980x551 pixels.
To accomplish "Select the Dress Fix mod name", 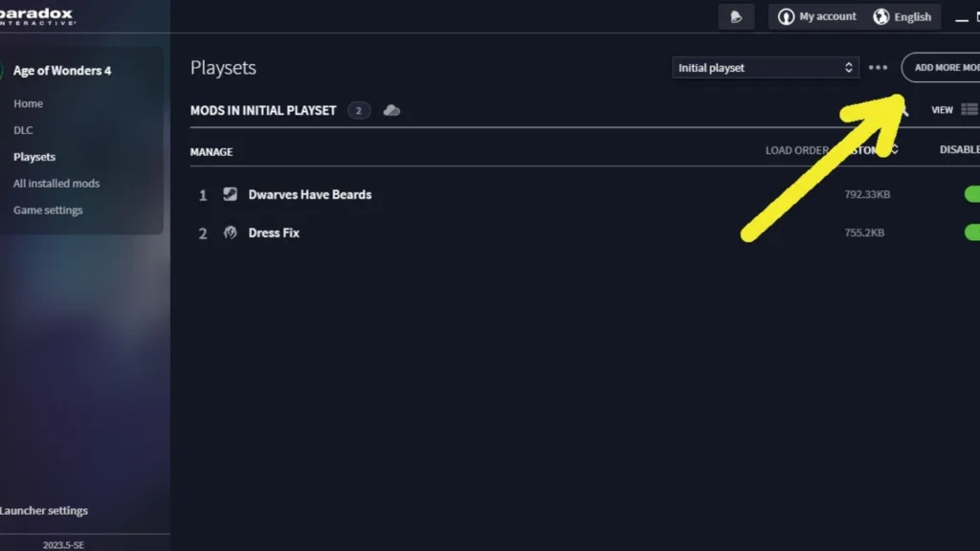I will pos(274,232).
